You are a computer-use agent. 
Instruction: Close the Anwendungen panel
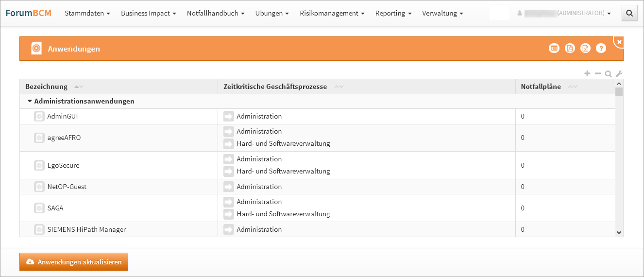pos(619,42)
